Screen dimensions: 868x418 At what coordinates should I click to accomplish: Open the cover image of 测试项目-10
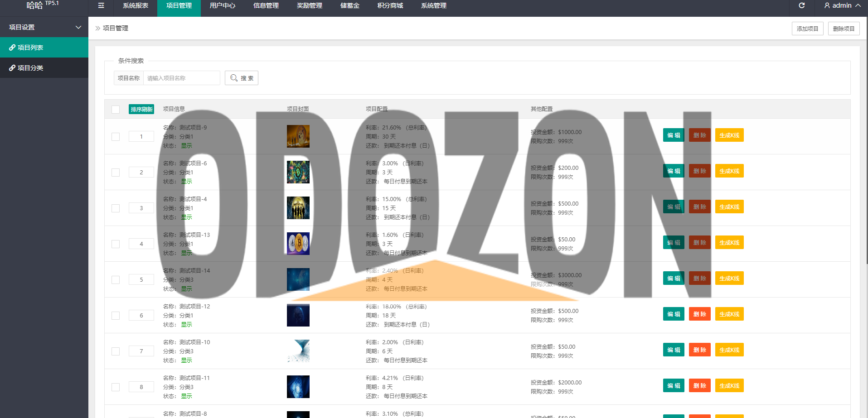(x=298, y=351)
